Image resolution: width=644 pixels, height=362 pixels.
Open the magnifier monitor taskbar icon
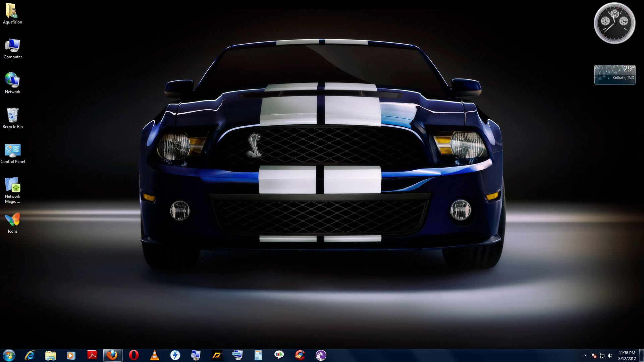pyautogui.click(x=196, y=355)
